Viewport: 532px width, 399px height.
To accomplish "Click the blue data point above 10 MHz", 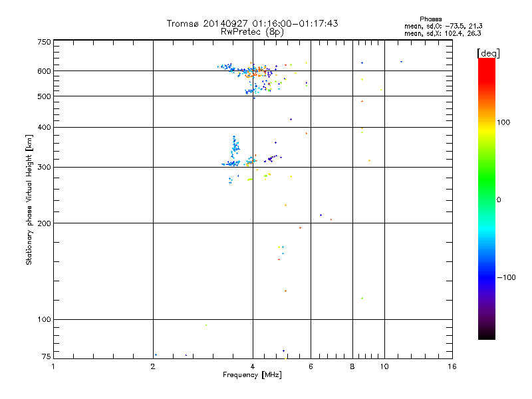I will click(402, 62).
